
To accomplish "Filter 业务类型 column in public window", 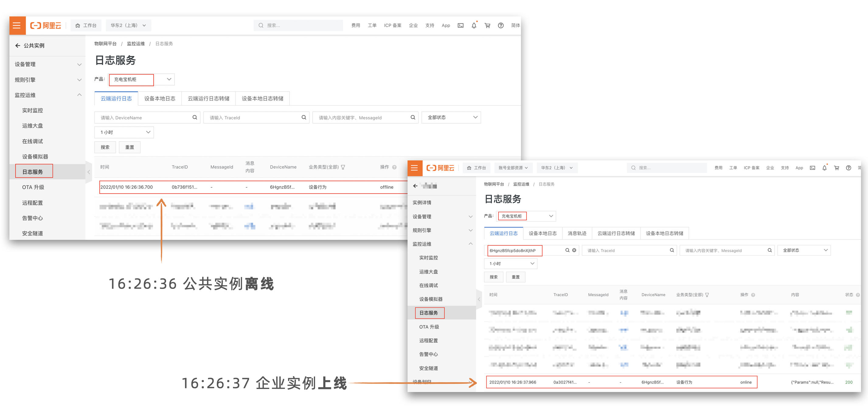I will 343,167.
